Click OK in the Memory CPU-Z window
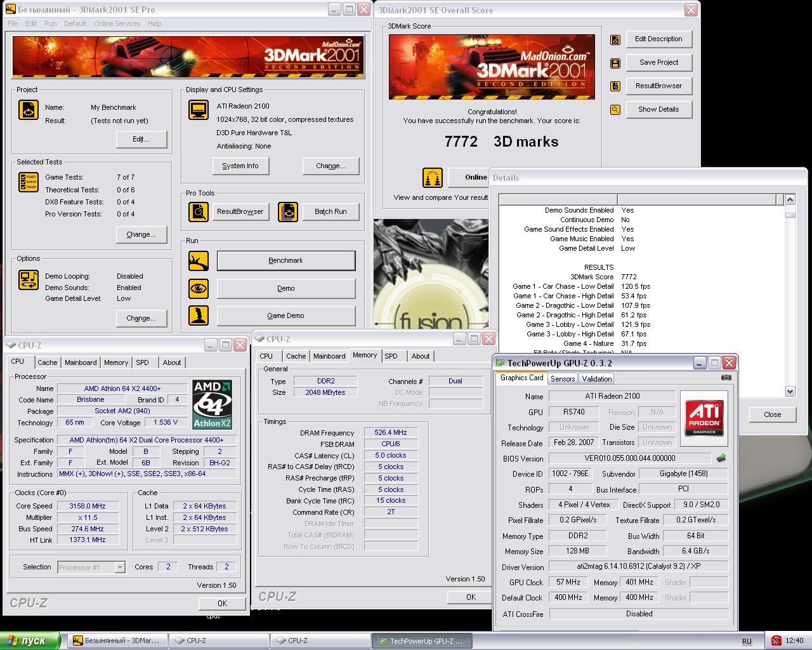The width and height of the screenshot is (812, 650). click(x=471, y=597)
